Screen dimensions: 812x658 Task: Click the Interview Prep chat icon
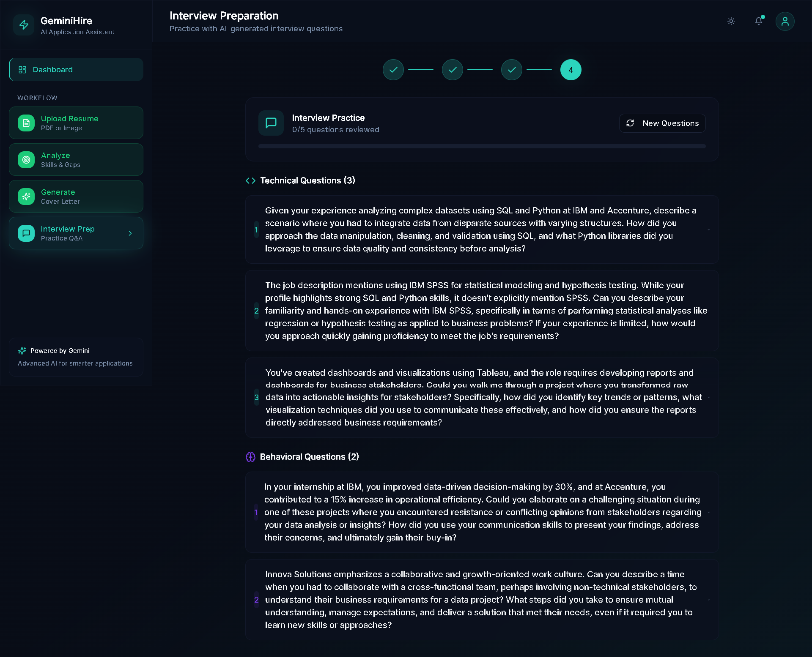(26, 233)
